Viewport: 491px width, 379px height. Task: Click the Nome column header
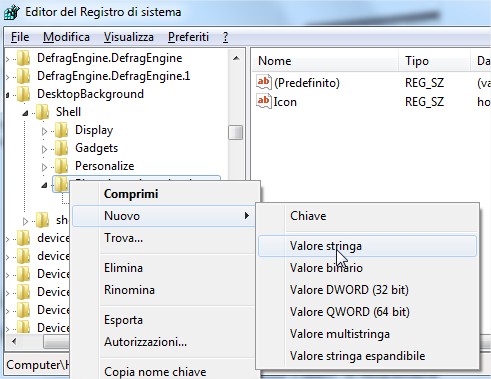[325, 61]
